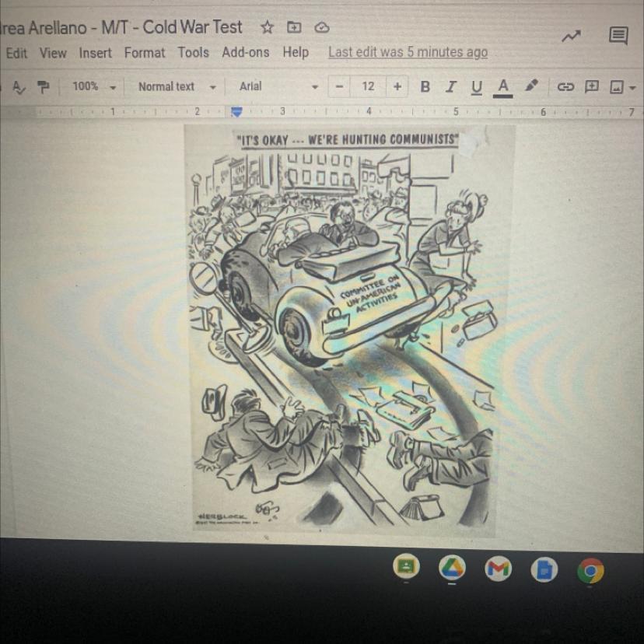
Task: Expand the insert image dropdown arrow
Action: click(x=632, y=87)
